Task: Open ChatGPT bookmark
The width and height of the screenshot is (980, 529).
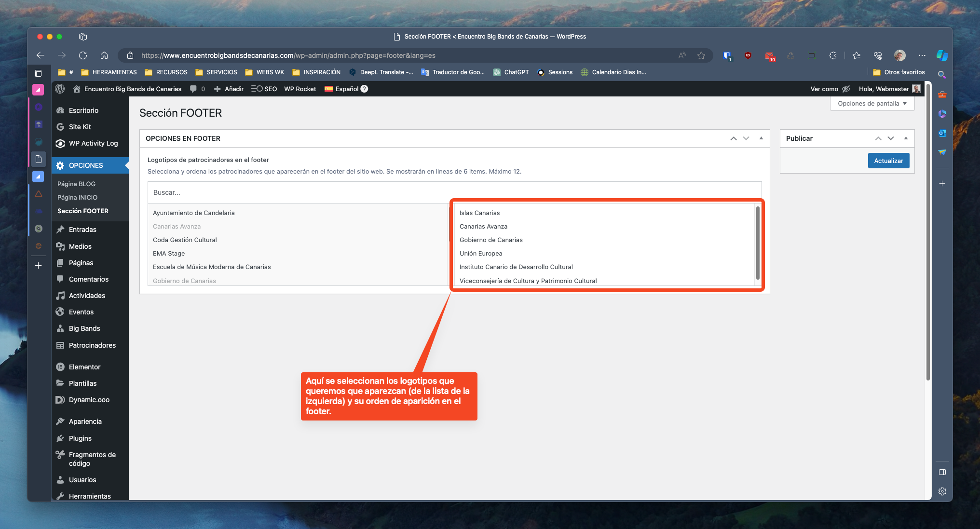Action: pos(511,72)
